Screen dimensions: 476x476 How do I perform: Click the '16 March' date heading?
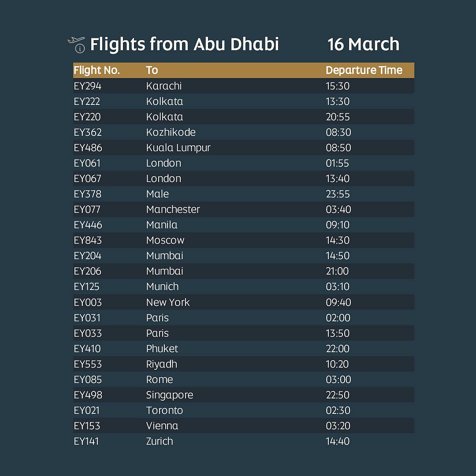click(363, 45)
